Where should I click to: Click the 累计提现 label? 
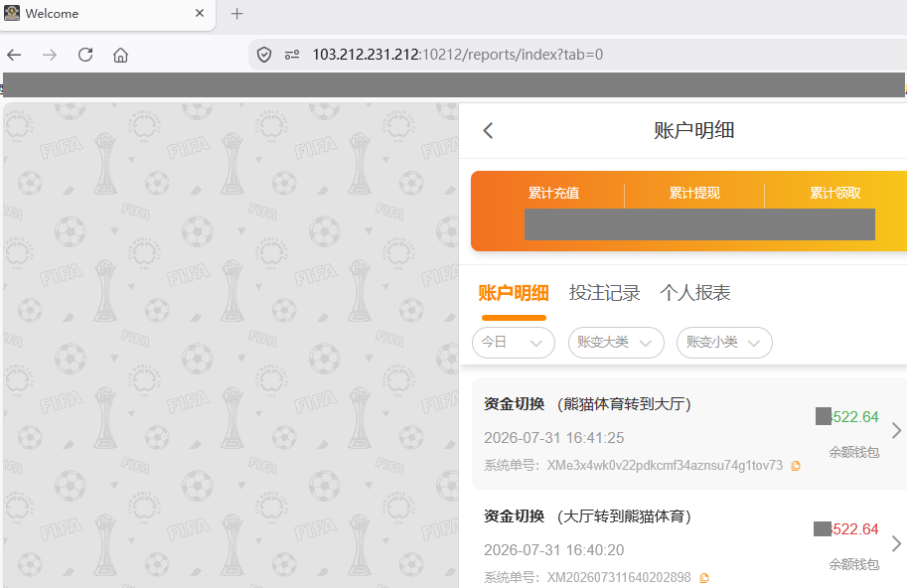point(694,193)
